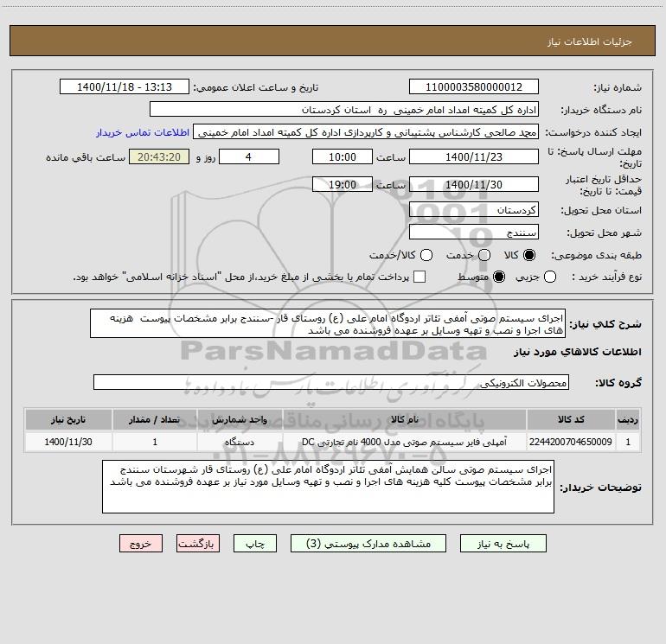Click delivery province field کردستان
The image size is (666, 644).
(x=474, y=209)
